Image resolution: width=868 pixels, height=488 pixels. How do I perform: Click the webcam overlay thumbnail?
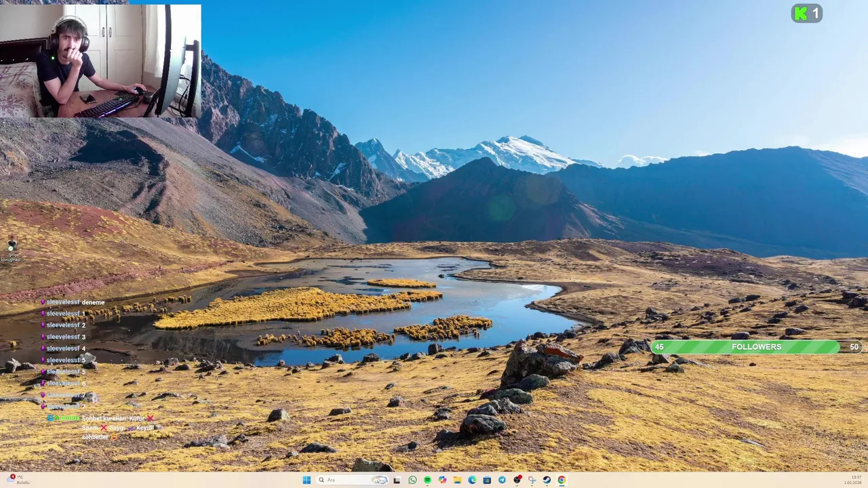coord(100,61)
